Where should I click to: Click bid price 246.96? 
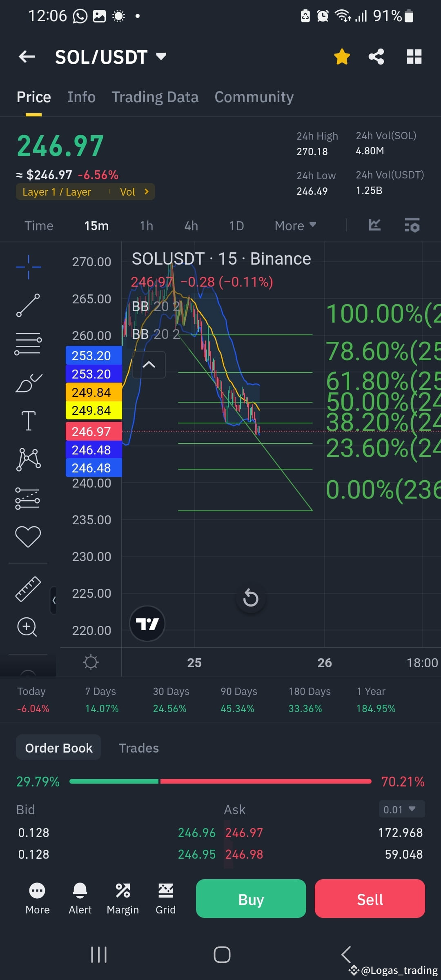coord(196,833)
